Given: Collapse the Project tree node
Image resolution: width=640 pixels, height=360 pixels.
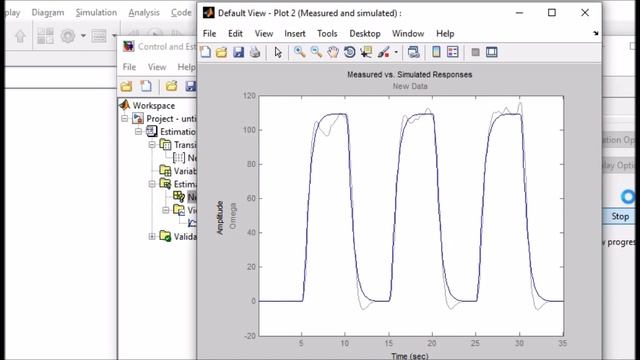Looking at the screenshot, I should pos(124,119).
